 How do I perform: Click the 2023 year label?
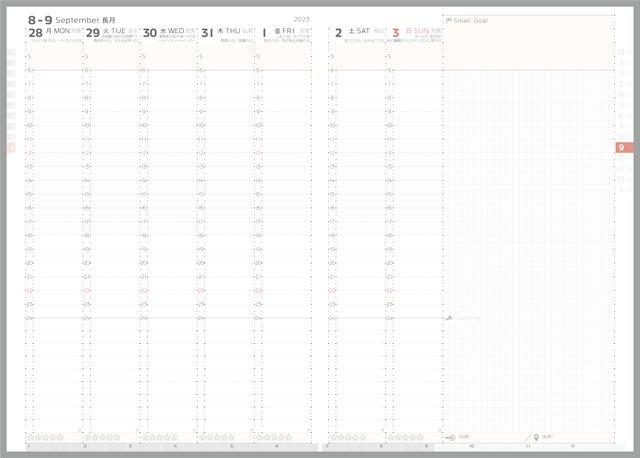[x=301, y=19]
